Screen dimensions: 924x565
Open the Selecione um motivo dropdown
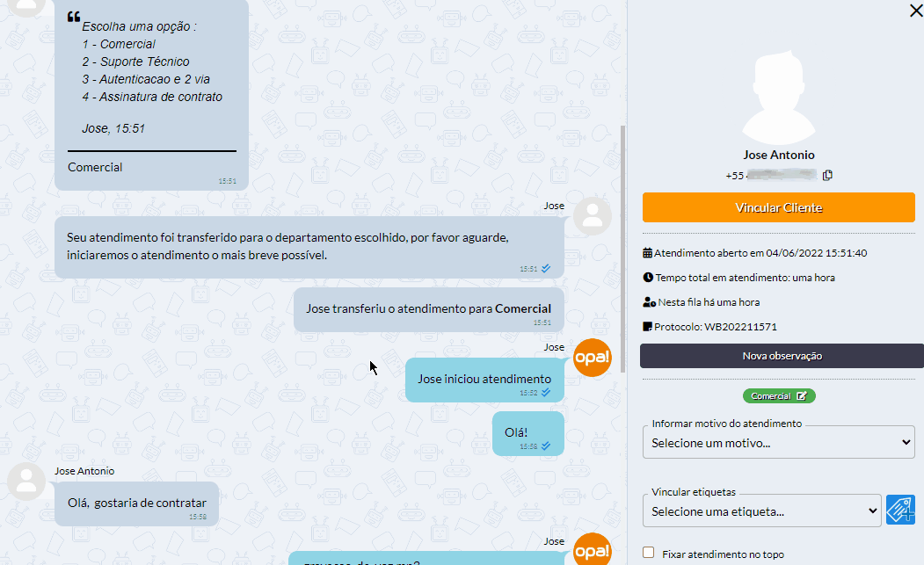pos(778,443)
